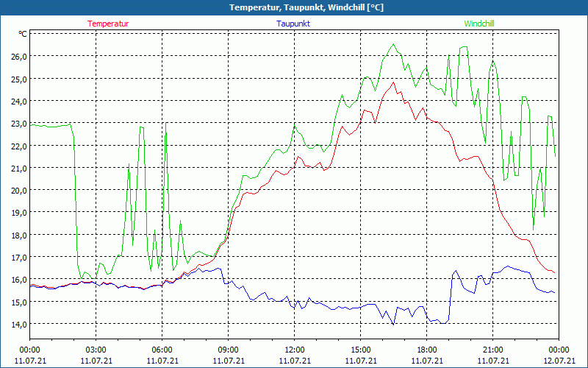Click the 23,0 value on the y-axis

pyautogui.click(x=18, y=123)
